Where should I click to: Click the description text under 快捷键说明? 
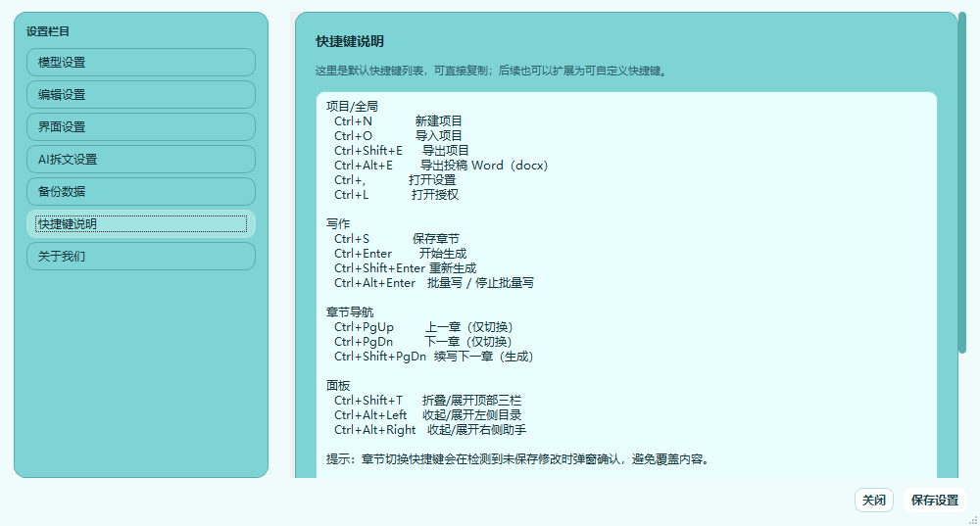coord(493,72)
